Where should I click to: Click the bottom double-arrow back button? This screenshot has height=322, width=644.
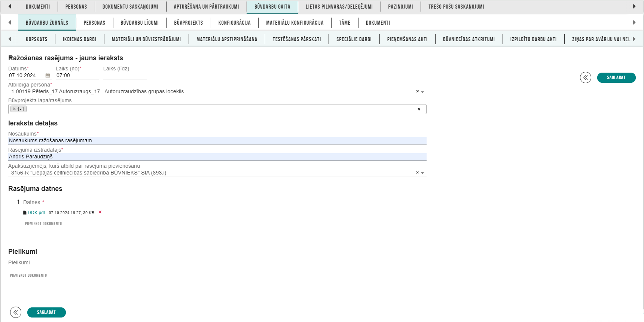click(16, 312)
